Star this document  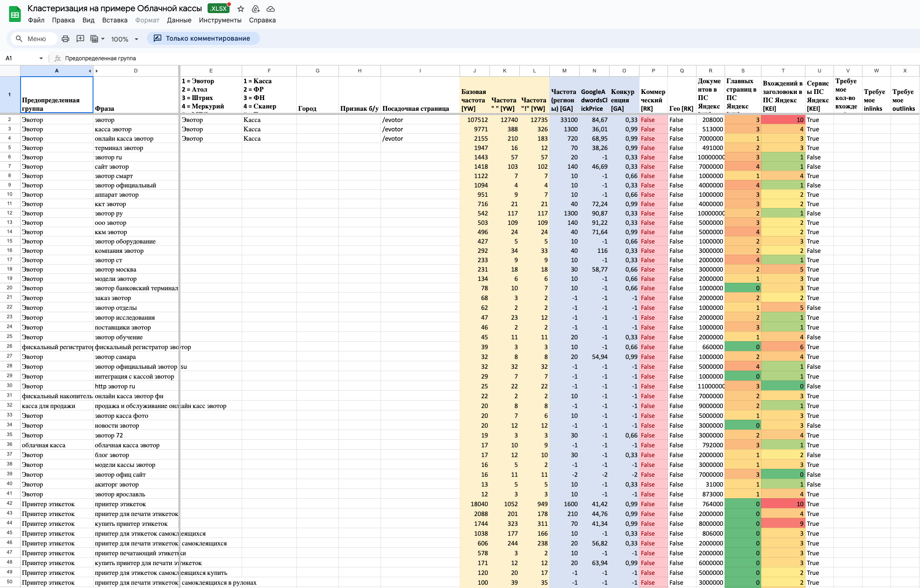pyautogui.click(x=241, y=9)
